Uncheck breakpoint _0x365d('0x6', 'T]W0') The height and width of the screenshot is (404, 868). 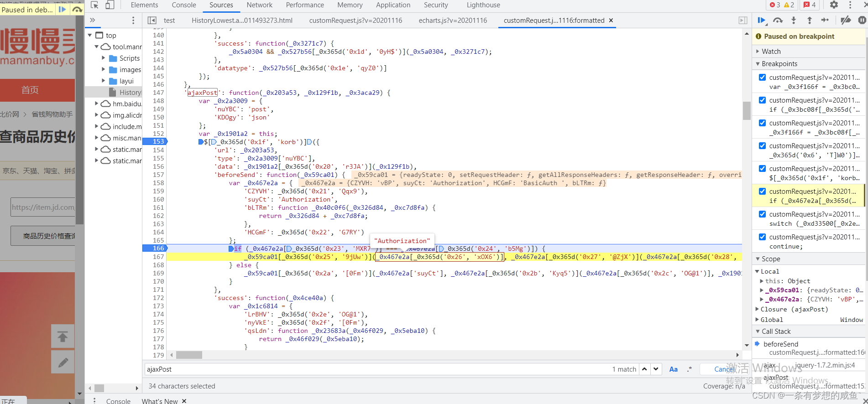(x=762, y=145)
